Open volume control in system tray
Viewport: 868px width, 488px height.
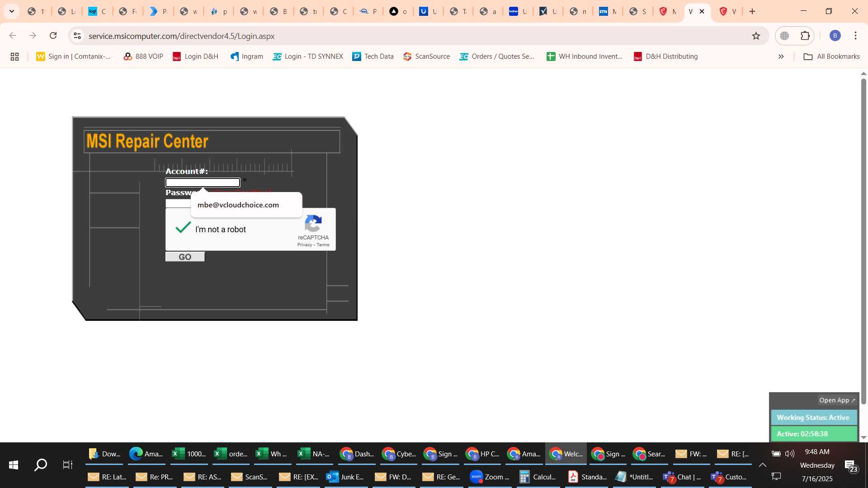[x=790, y=453]
